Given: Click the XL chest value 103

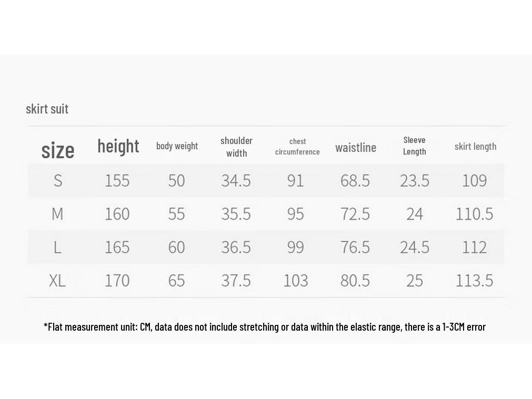Looking at the screenshot, I should pos(296,280).
